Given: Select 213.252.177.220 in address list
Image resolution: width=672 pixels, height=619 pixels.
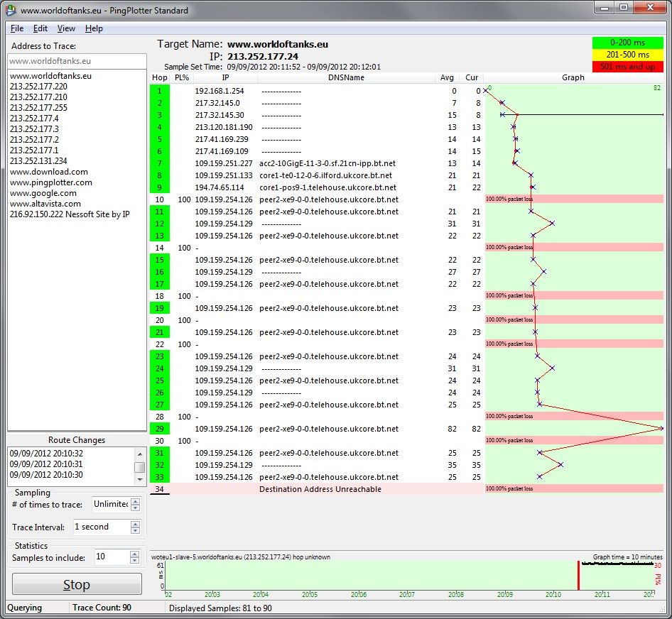Looking at the screenshot, I should click(38, 87).
